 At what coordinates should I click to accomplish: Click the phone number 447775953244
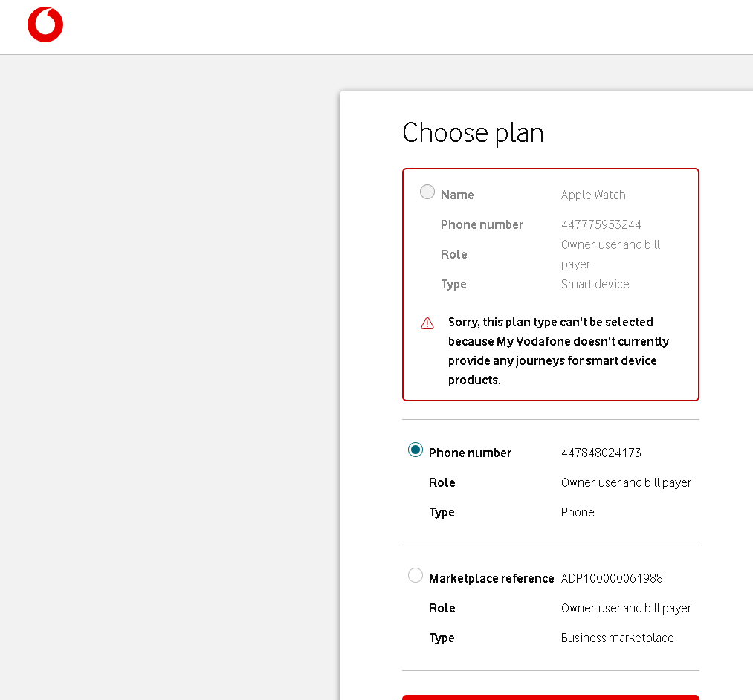601,224
